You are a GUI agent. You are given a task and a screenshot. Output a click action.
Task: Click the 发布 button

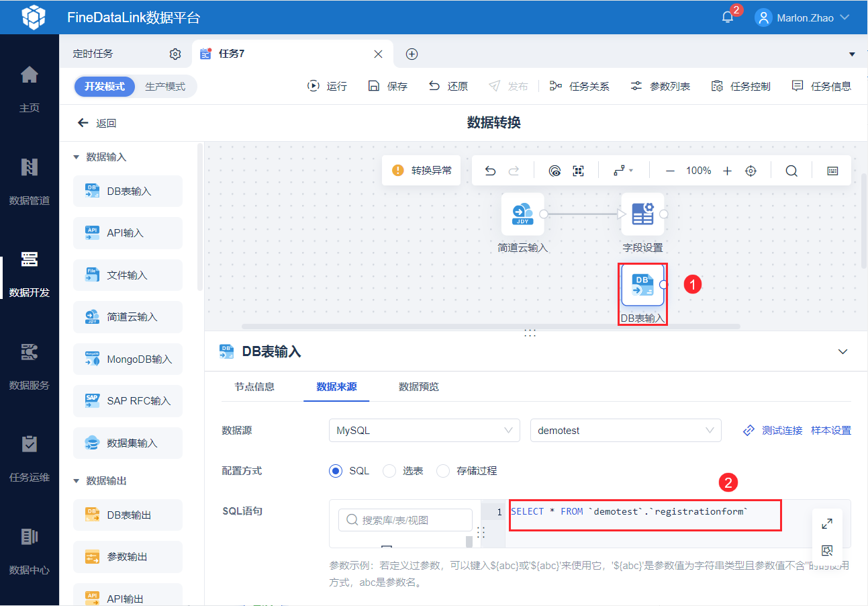(x=509, y=86)
